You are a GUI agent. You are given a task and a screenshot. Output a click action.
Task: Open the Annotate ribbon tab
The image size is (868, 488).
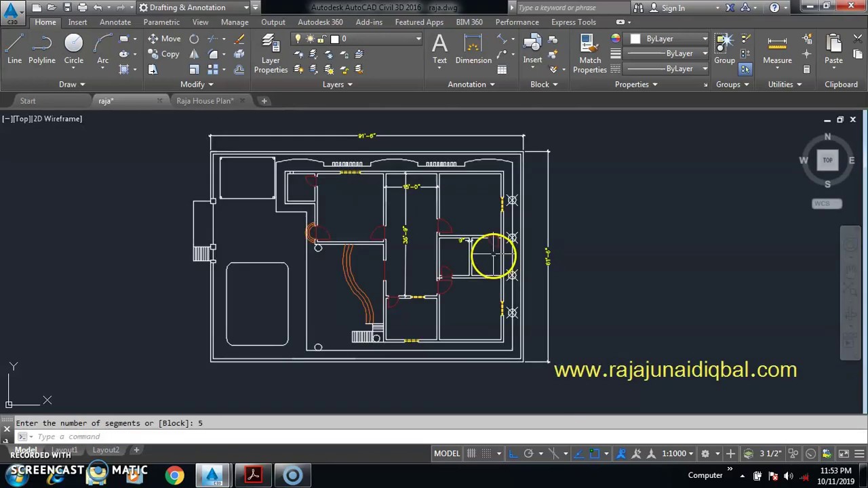point(115,22)
